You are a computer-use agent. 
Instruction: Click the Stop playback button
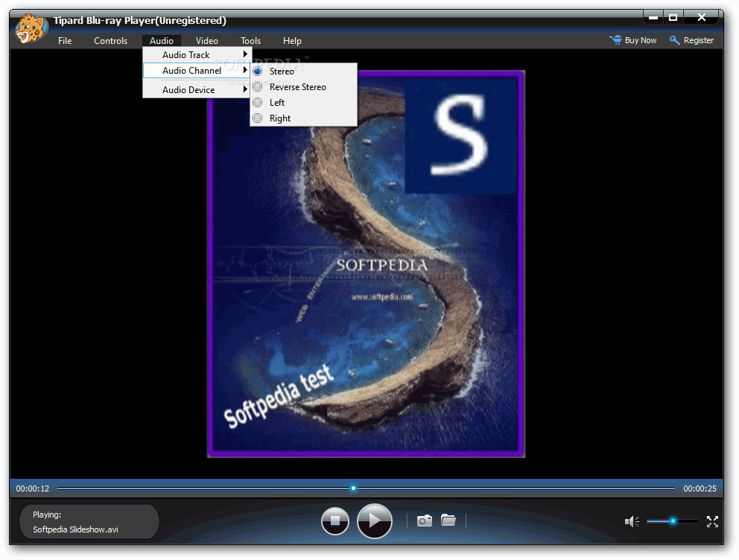coord(334,521)
